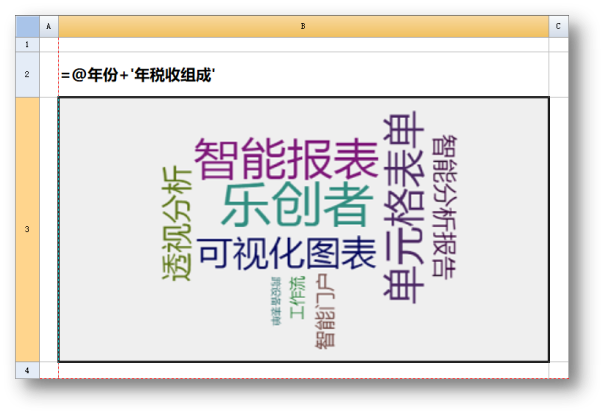Click empty cell B4 below the chart
The width and height of the screenshot is (606, 416).
pyautogui.click(x=303, y=370)
